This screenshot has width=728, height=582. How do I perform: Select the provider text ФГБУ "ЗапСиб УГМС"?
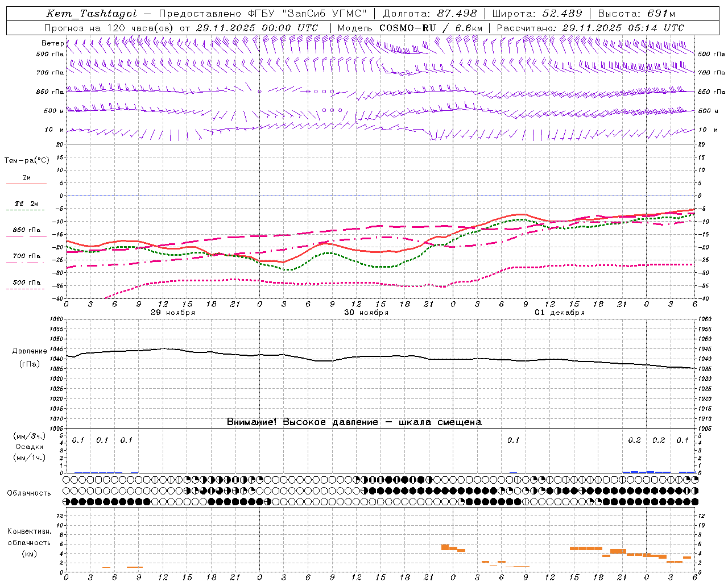click(308, 14)
